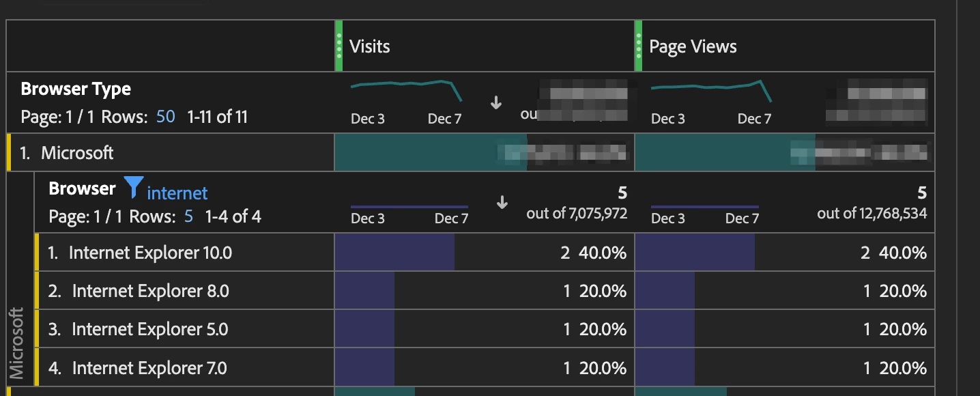Click the green drag handle of Page Views column

[639, 46]
